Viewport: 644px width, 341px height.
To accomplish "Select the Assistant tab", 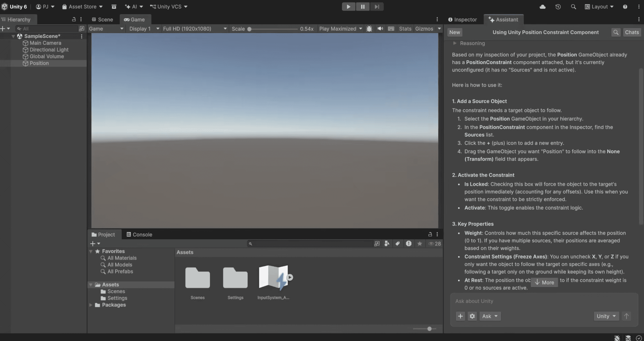I will 503,19.
